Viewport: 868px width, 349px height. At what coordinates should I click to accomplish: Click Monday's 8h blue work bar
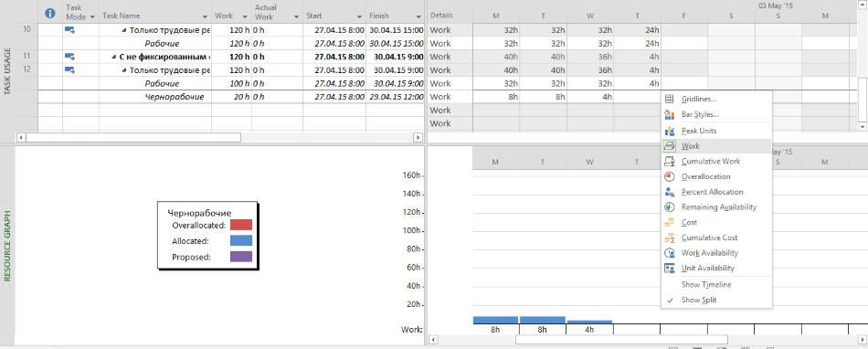click(x=495, y=321)
